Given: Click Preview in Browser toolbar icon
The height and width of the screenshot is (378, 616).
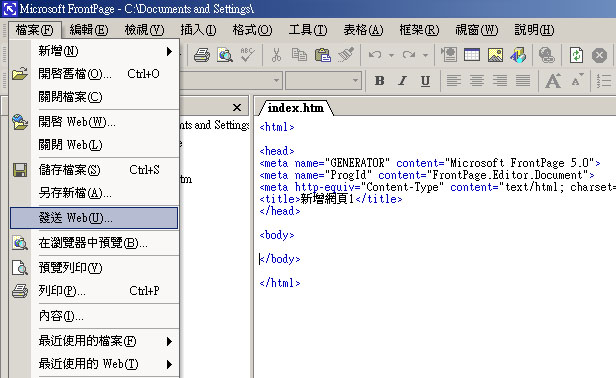Looking at the screenshot, I should coord(225,55).
